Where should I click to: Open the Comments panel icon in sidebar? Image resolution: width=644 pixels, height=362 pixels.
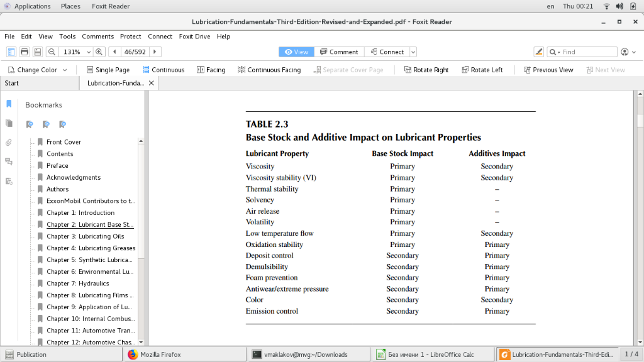[9, 162]
